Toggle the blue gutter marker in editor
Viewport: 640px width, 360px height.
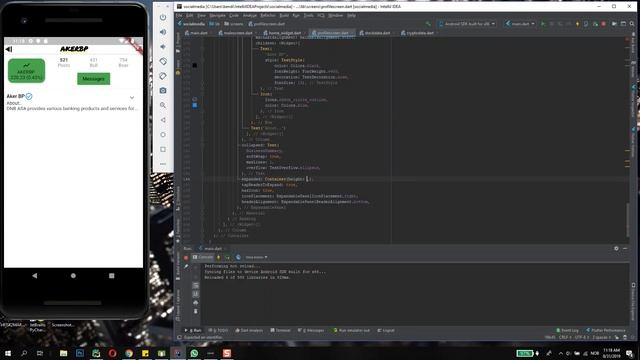(195, 105)
